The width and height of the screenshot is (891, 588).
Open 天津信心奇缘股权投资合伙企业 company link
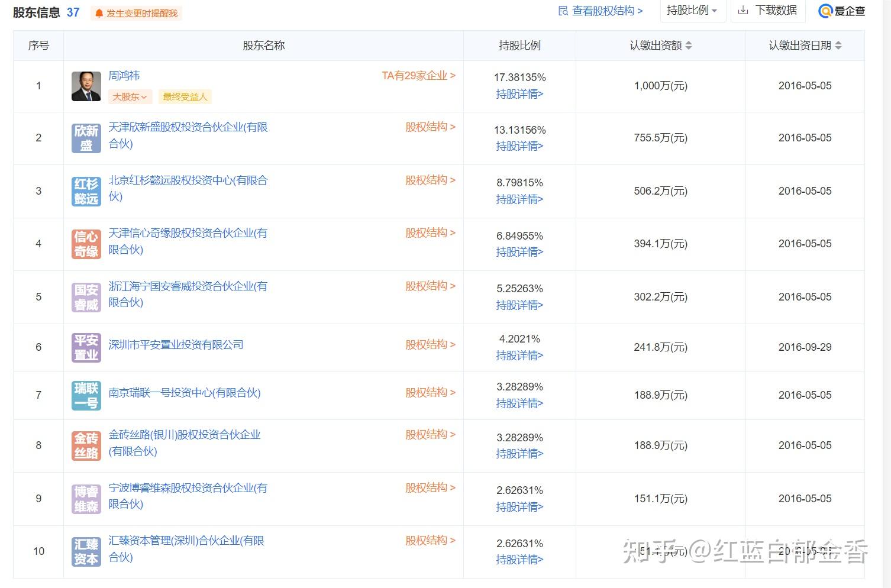188,241
